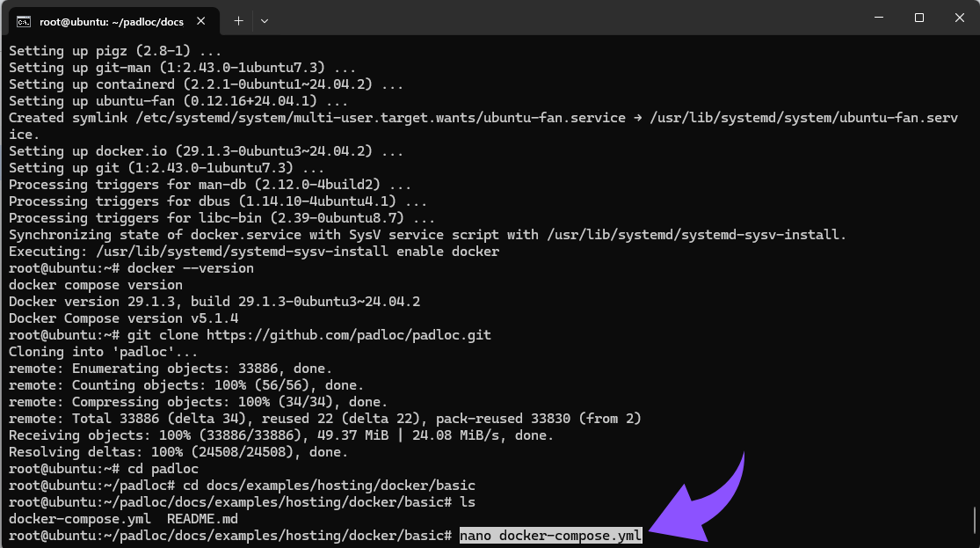Image resolution: width=980 pixels, height=548 pixels.
Task: Click the terminal icon in the tab
Action: tap(24, 22)
